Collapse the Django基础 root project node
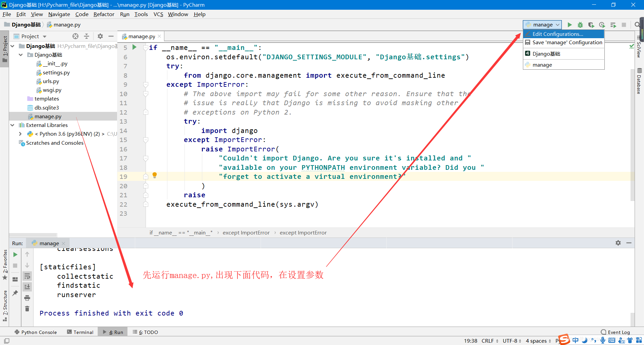 click(x=12, y=46)
